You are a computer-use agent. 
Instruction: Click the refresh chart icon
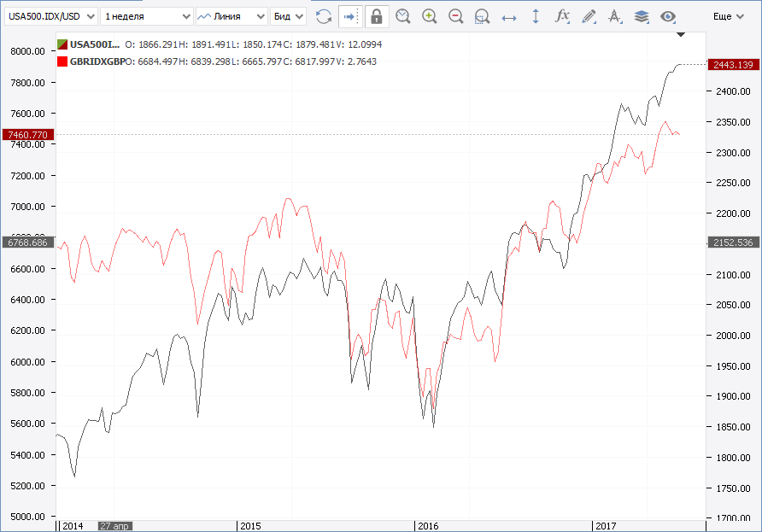tap(324, 16)
